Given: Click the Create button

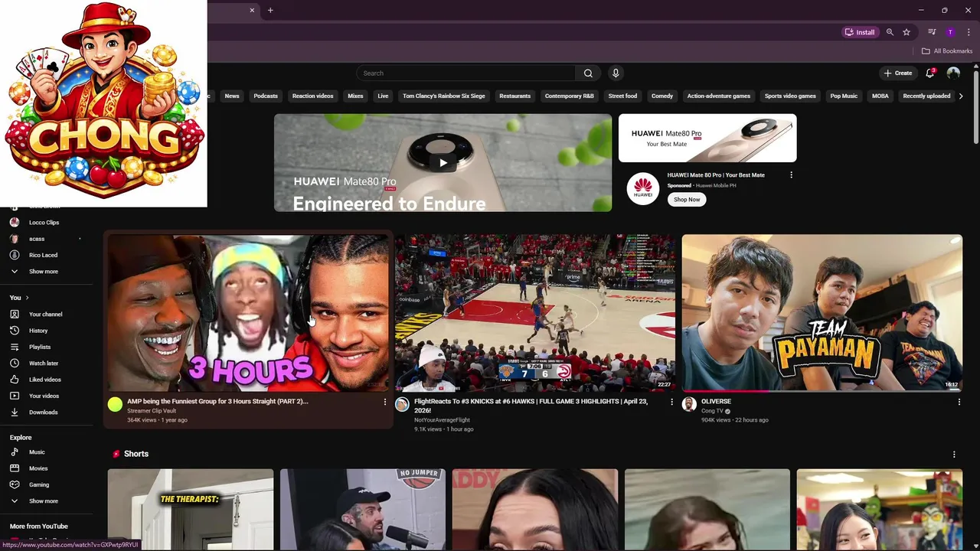Looking at the screenshot, I should (x=898, y=73).
